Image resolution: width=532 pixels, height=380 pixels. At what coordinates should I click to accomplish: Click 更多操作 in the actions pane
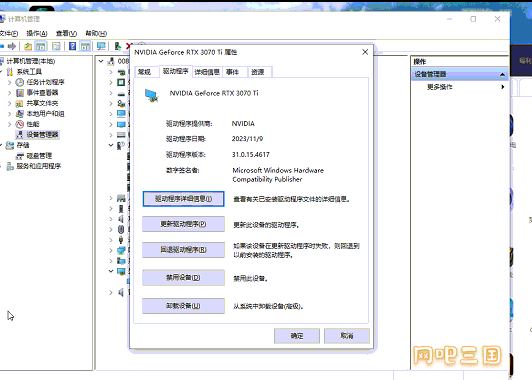coord(439,87)
